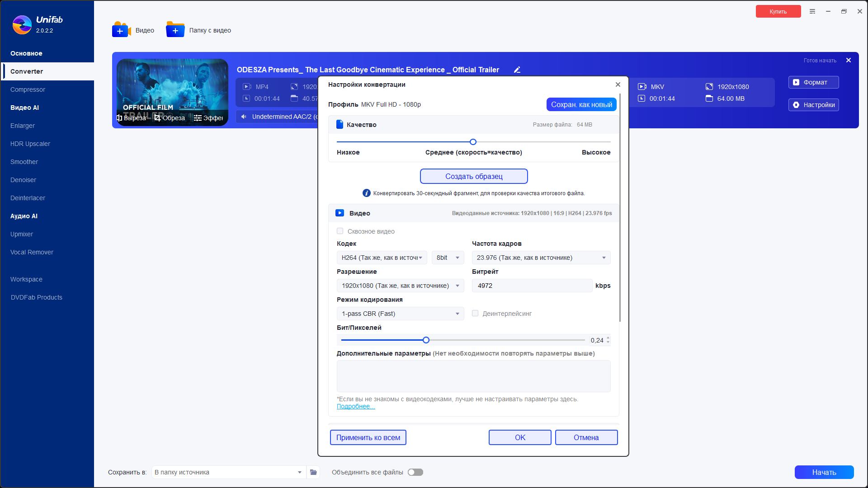Select Vocal Remover in the sidebar
This screenshot has width=868, height=488.
[32, 252]
